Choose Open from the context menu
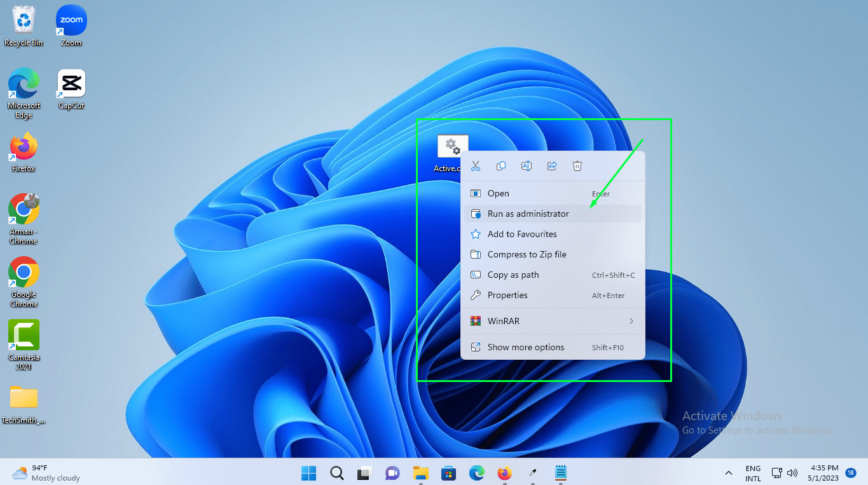The image size is (868, 485). [498, 193]
